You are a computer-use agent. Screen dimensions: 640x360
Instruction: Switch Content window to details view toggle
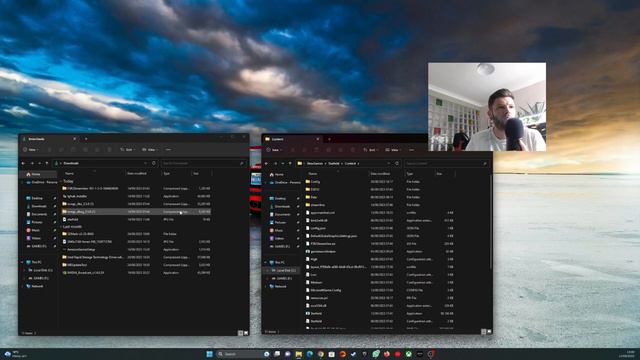[484, 332]
